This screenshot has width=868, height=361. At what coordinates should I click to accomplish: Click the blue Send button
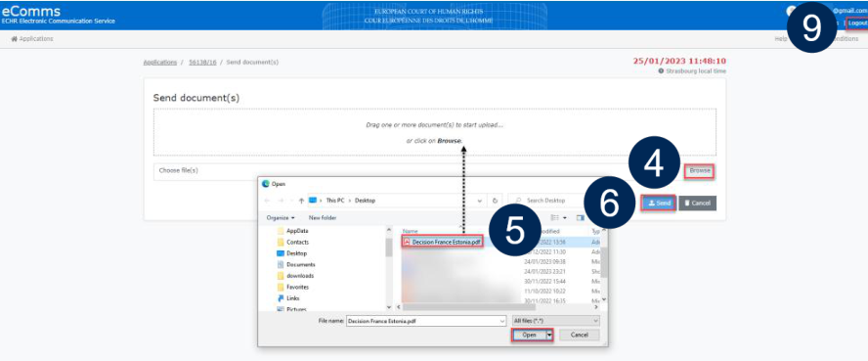pyautogui.click(x=659, y=203)
